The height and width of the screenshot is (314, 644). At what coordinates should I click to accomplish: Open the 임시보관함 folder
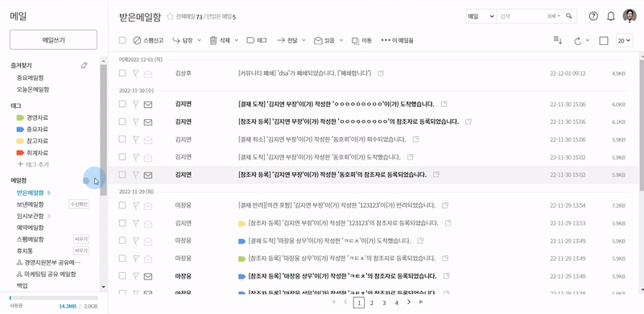click(x=31, y=216)
